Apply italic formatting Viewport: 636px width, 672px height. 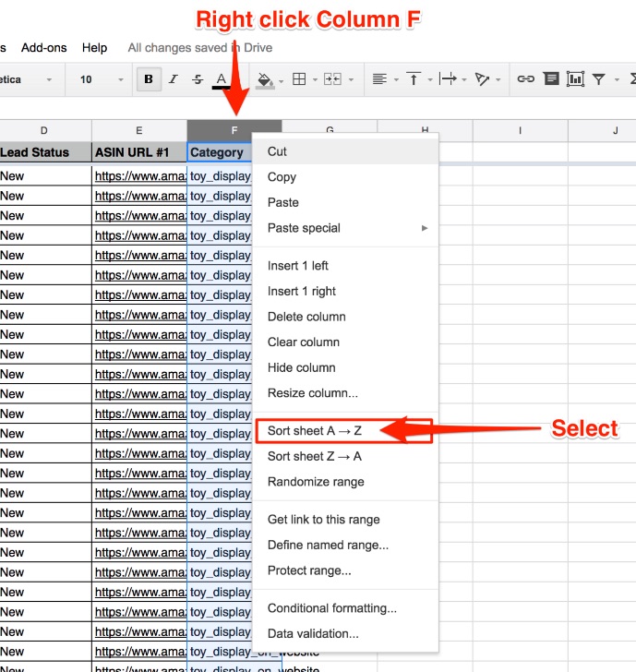pos(174,79)
